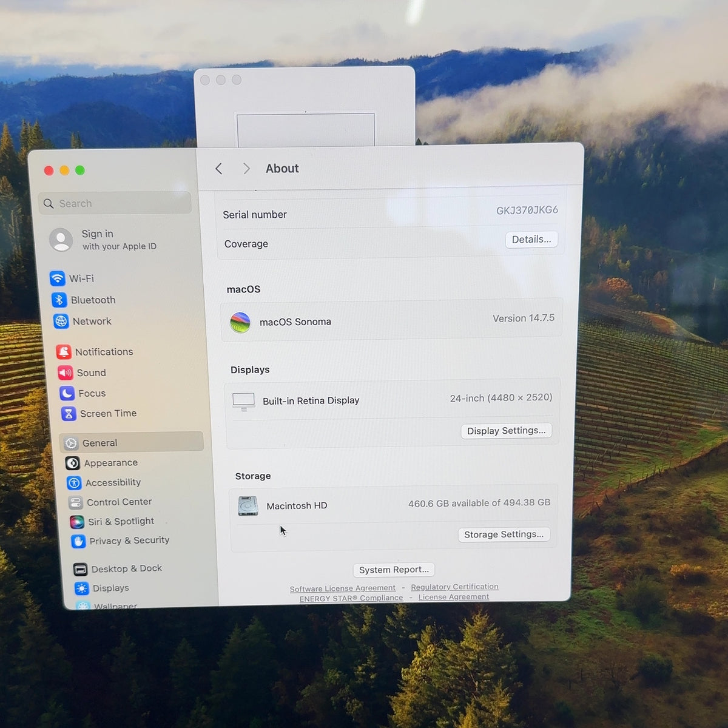Click the General gear icon
This screenshot has height=728, width=728.
click(x=71, y=443)
